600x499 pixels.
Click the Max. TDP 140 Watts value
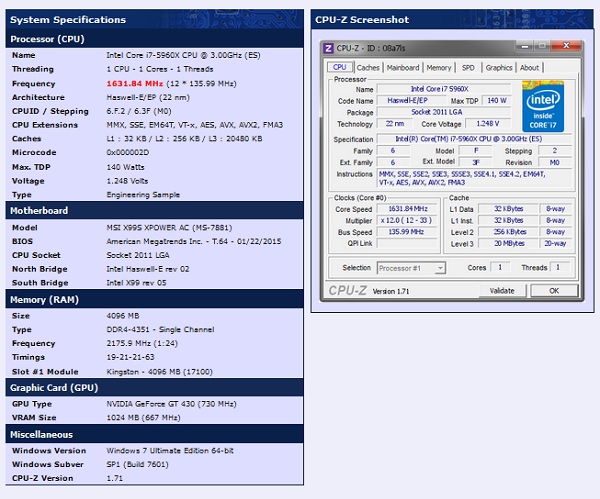coord(125,167)
